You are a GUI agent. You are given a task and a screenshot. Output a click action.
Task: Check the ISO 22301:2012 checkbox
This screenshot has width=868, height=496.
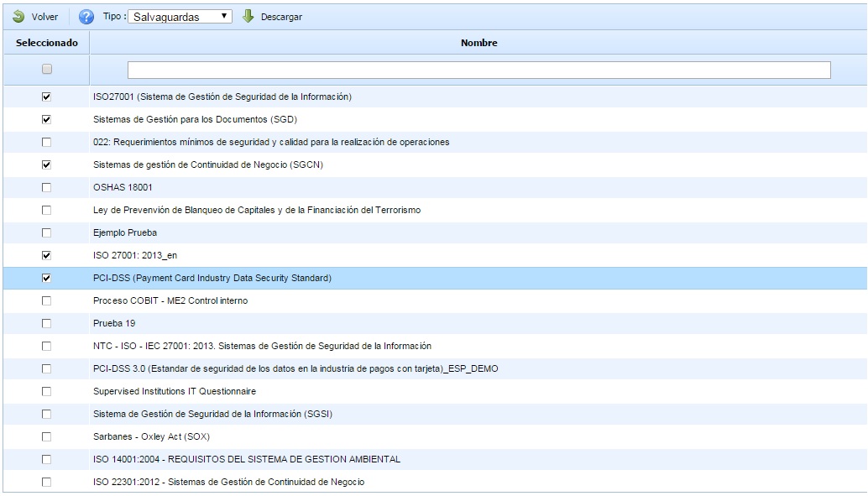tap(46, 482)
